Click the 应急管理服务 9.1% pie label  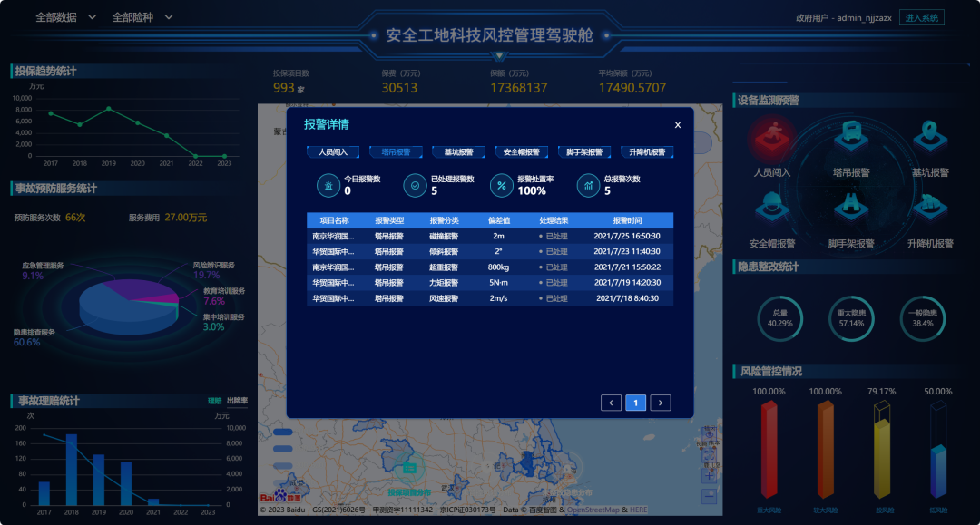click(43, 270)
